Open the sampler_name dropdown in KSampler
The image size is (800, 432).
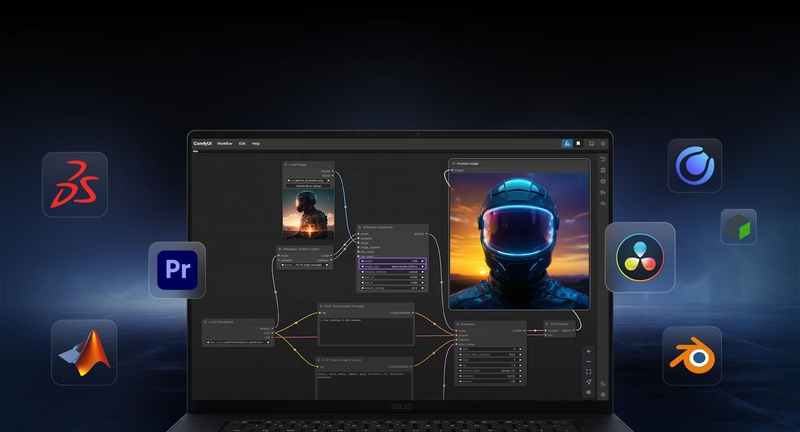490,371
